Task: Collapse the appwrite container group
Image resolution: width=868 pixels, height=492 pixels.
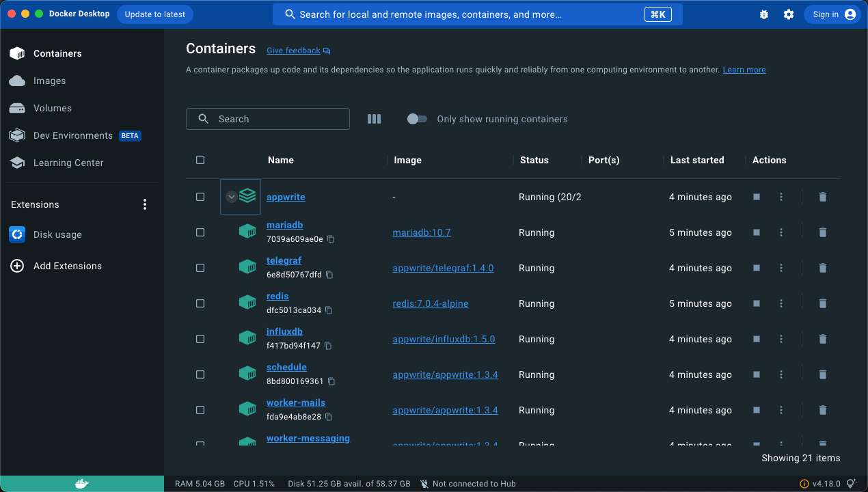Action: click(232, 197)
